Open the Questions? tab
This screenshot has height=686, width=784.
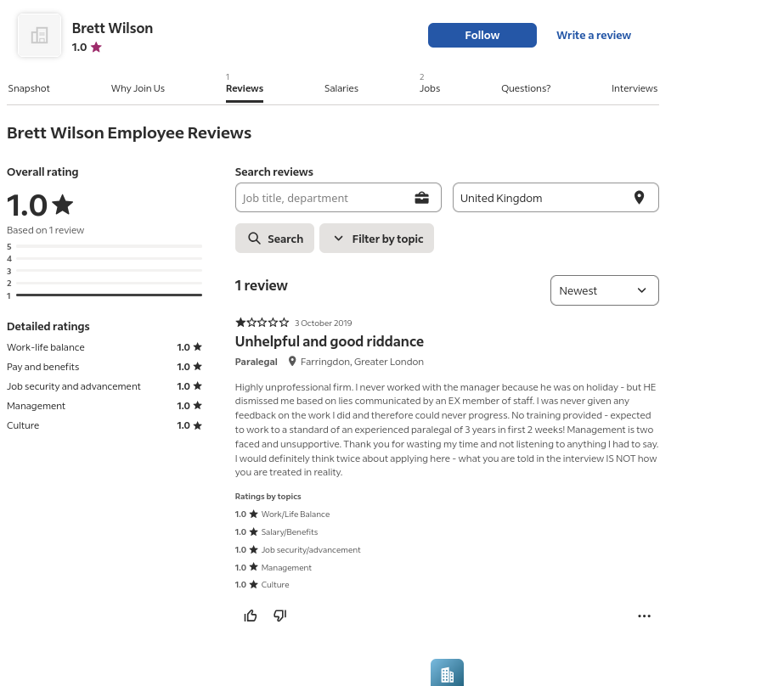526,88
